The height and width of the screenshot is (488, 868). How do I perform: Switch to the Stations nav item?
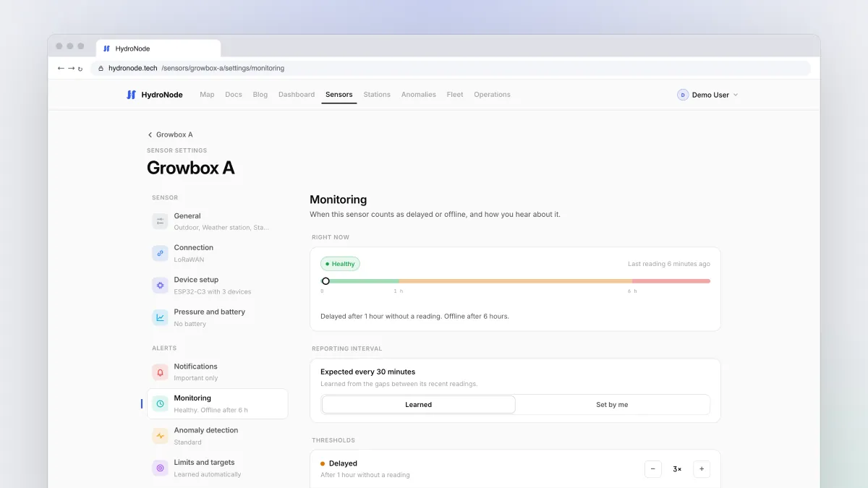click(x=377, y=95)
